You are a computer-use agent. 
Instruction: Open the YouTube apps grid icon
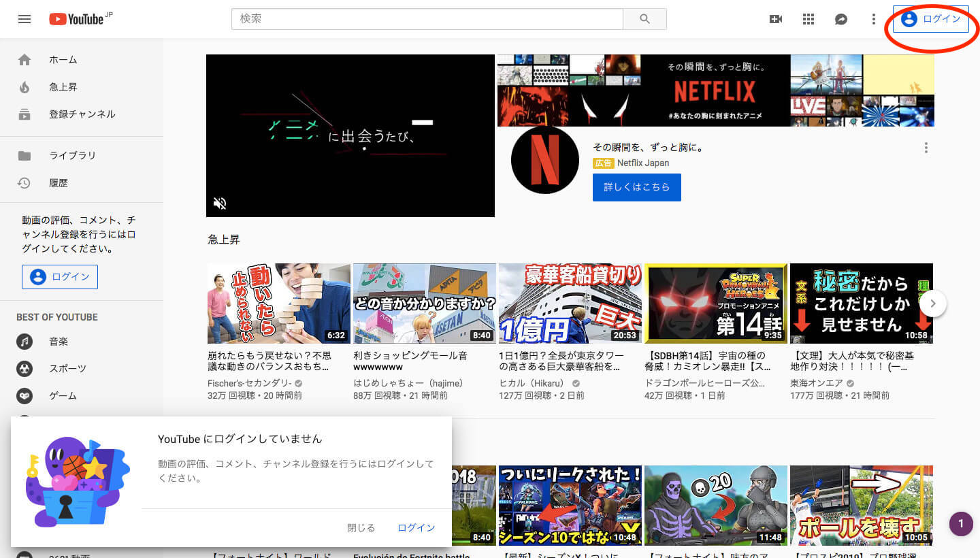pyautogui.click(x=808, y=19)
